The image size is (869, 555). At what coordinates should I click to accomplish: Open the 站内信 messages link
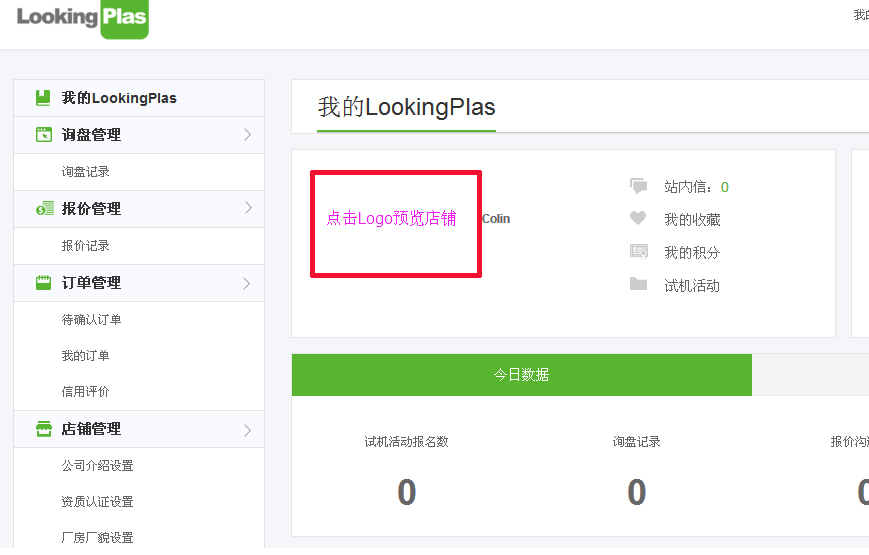[688, 187]
